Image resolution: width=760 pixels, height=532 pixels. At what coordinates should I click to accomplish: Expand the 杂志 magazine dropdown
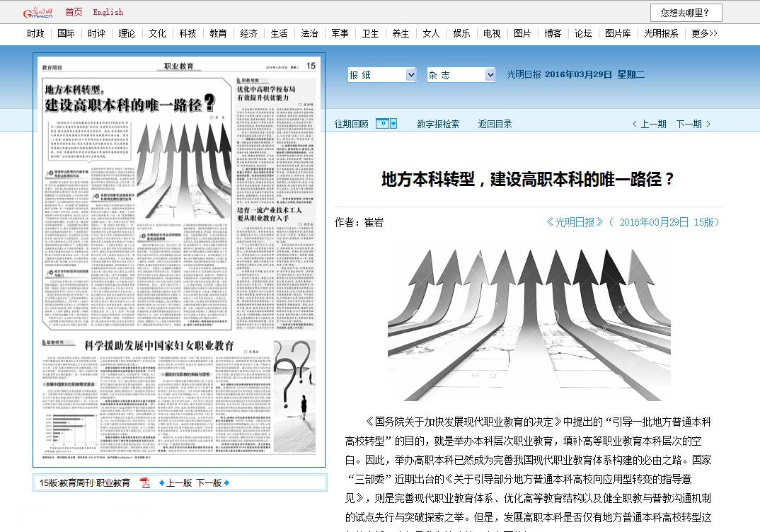(490, 75)
